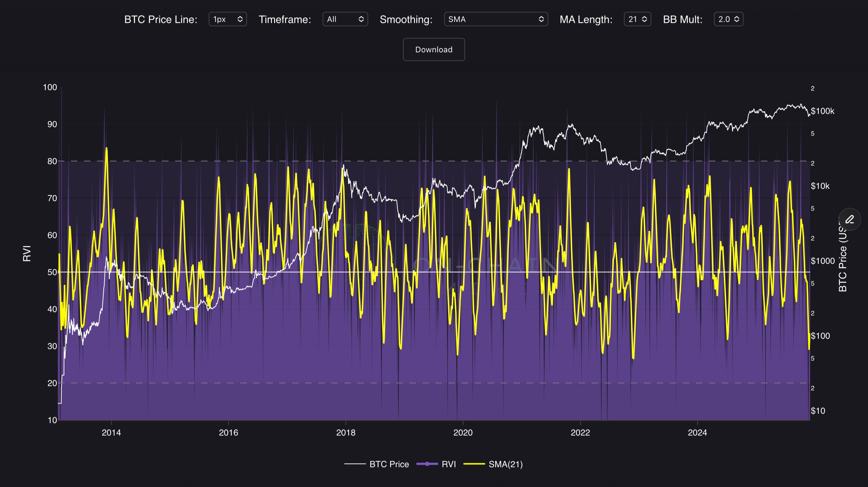Image resolution: width=868 pixels, height=487 pixels.
Task: Click the purple RVI legend marker
Action: 427,464
